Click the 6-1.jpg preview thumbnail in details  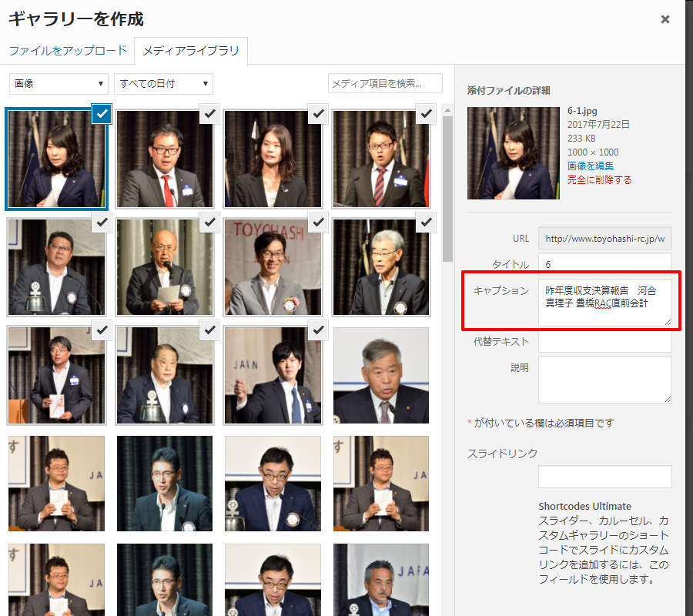coord(513,153)
